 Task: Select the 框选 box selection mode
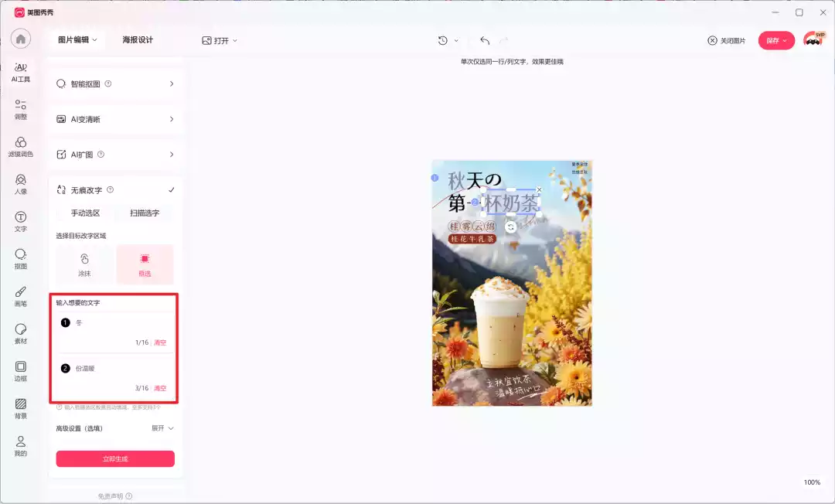[145, 264]
